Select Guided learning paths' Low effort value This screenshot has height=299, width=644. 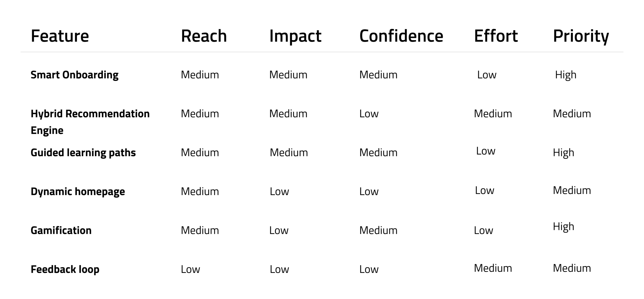coord(486,151)
